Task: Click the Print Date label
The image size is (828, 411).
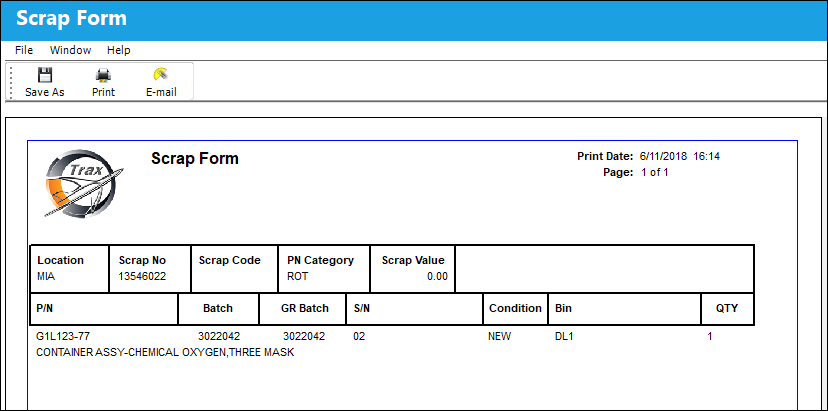Action: click(x=605, y=156)
